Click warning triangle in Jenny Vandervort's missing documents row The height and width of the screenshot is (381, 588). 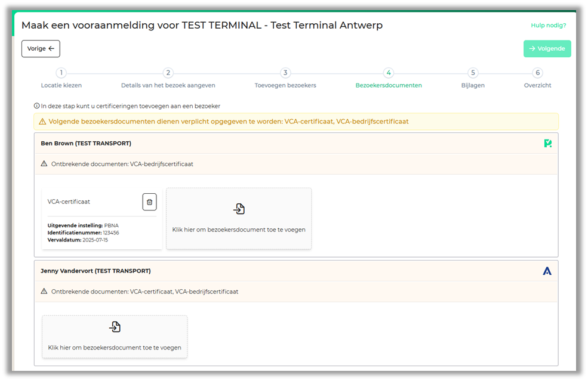click(x=44, y=292)
